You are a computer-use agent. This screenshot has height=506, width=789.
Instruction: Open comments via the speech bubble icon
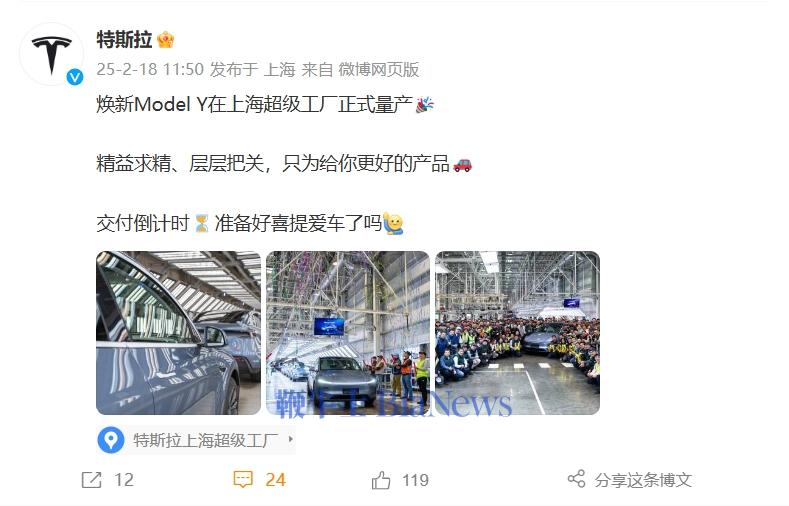tap(243, 480)
